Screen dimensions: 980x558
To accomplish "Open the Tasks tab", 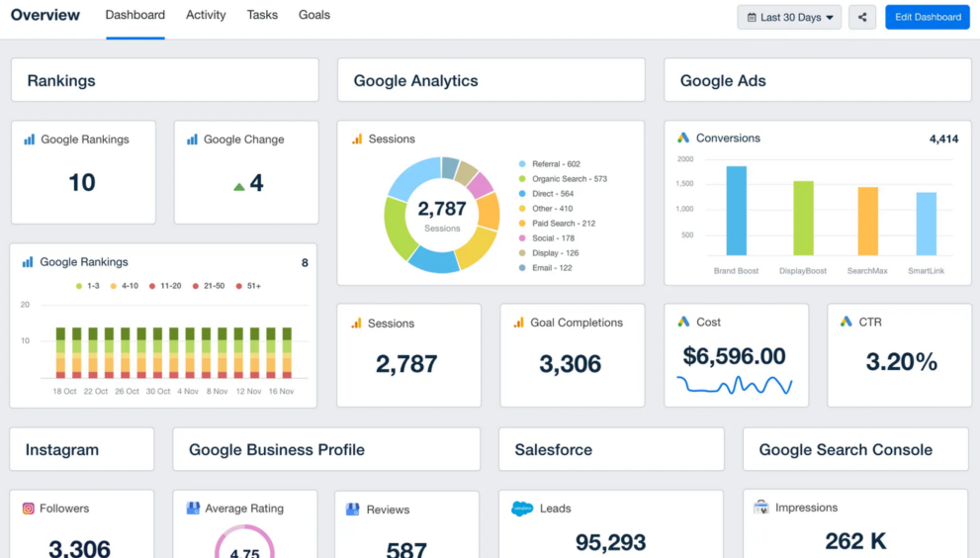I will (x=262, y=15).
